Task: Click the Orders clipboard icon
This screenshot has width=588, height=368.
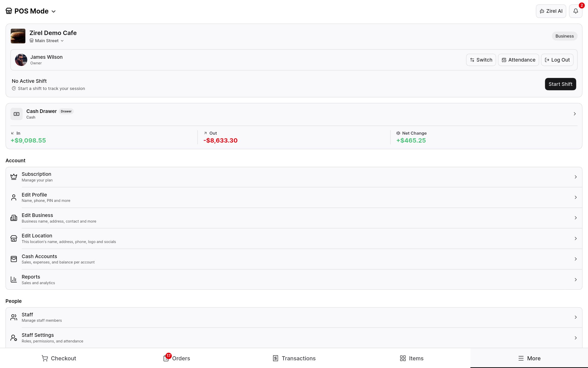Action: click(x=166, y=359)
